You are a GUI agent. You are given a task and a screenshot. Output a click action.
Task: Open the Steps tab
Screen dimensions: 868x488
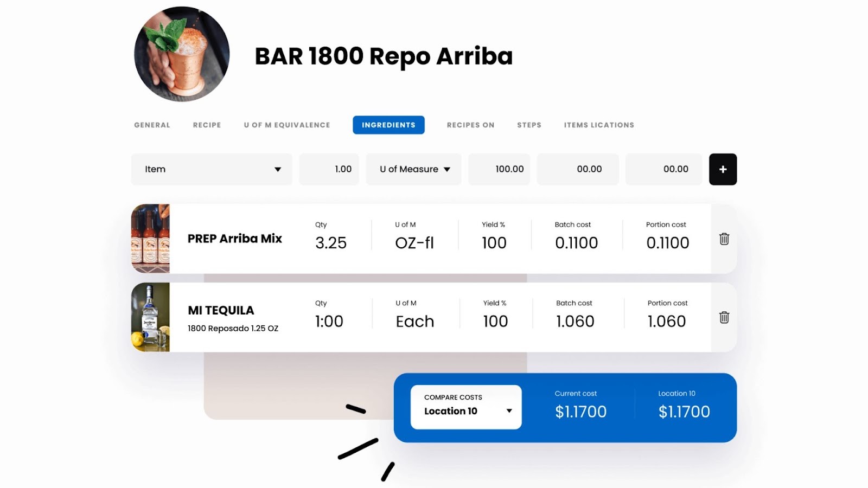[529, 125]
